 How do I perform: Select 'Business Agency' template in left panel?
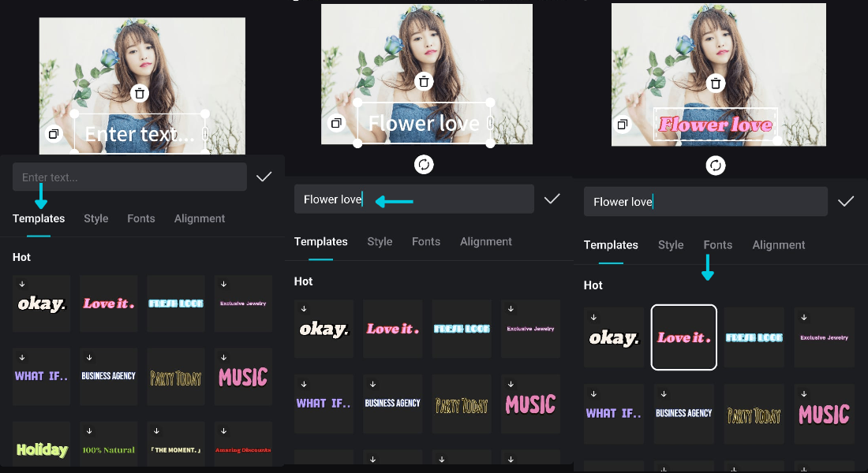pos(109,376)
